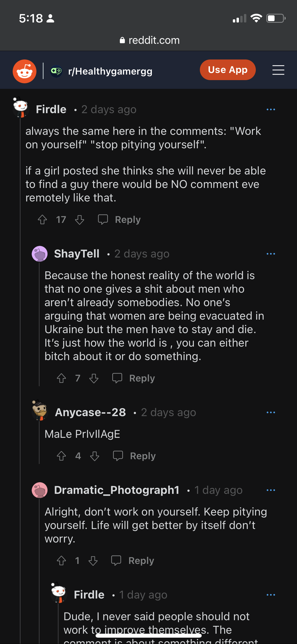Upvote Firdle's top comment
Screen dimensions: 297x644
pos(43,220)
